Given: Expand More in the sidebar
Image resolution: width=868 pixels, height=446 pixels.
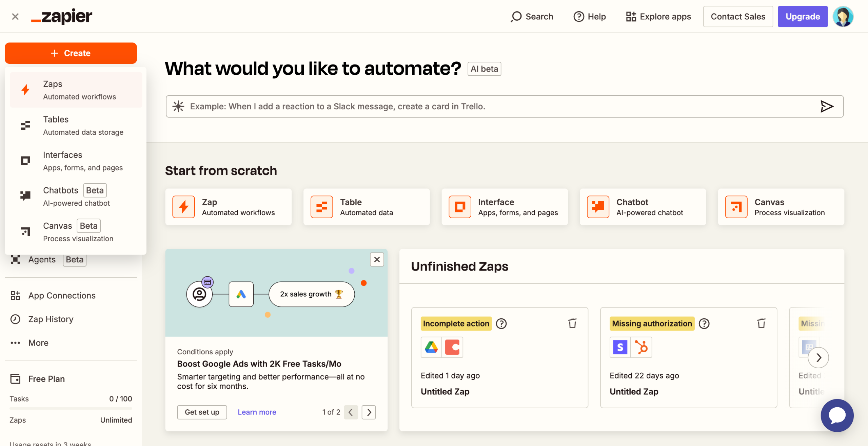Looking at the screenshot, I should [38, 343].
